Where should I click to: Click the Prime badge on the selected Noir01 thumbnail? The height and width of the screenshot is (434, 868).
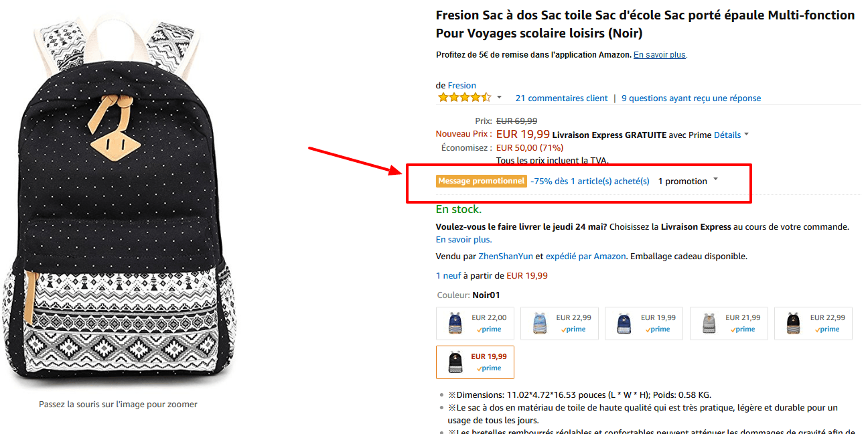[489, 368]
